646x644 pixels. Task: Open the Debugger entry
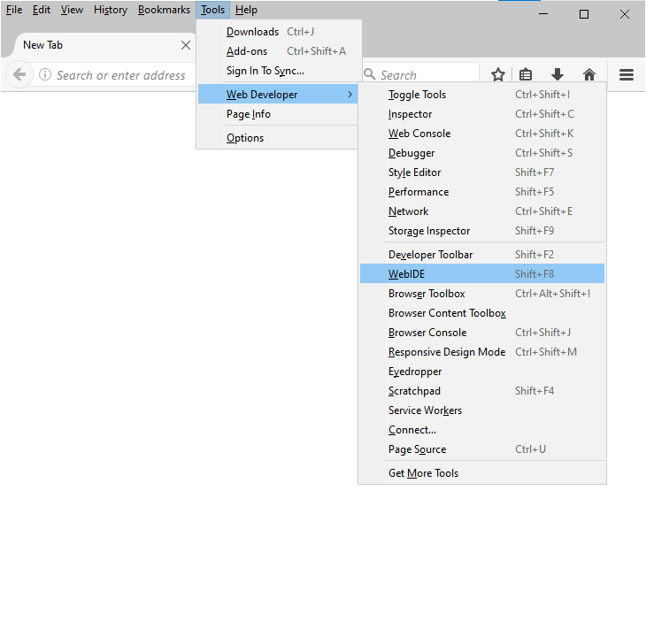click(482, 153)
